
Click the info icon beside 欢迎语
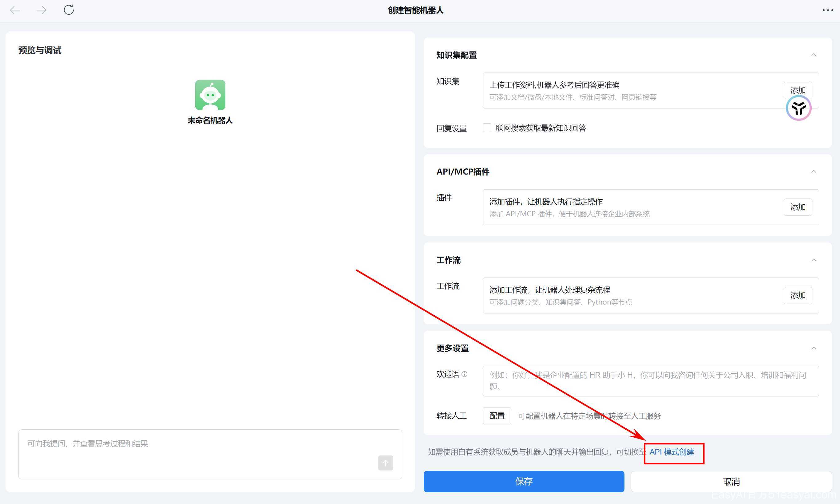point(465,374)
